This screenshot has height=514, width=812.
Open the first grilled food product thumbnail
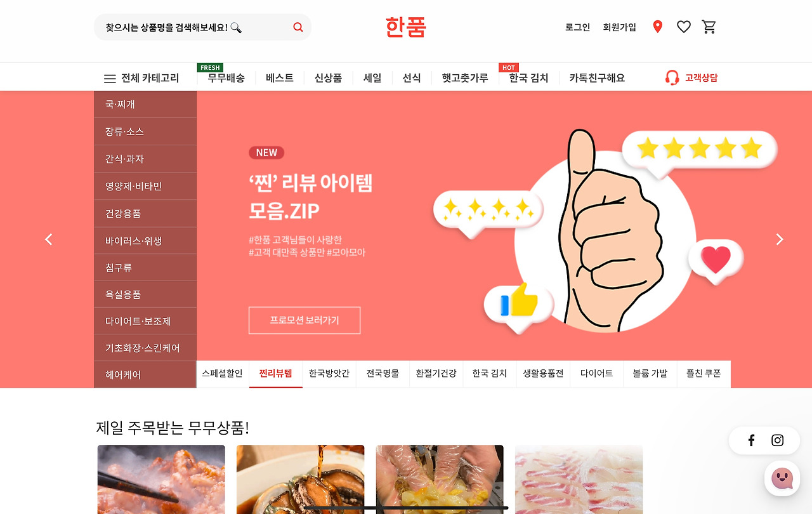point(161,479)
